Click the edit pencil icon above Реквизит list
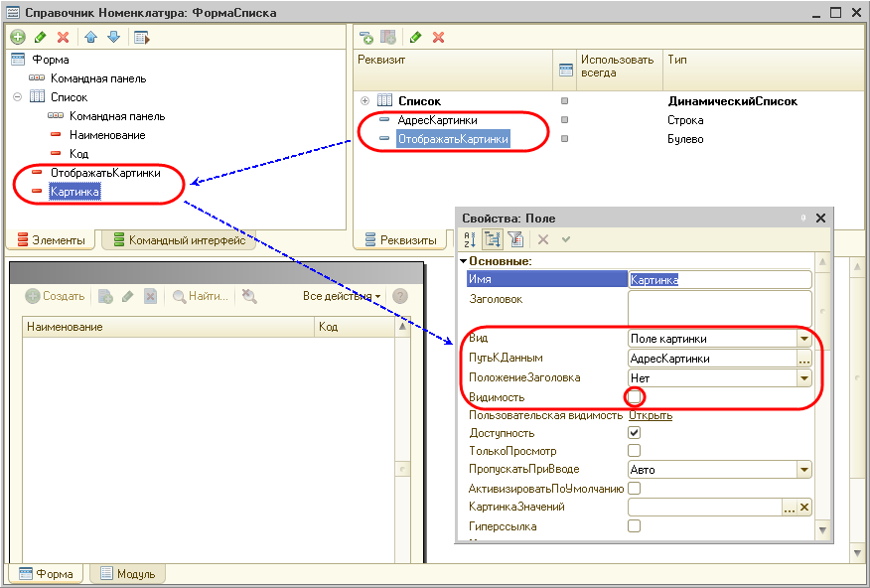Screen dimensions: 870x588 click(x=415, y=37)
